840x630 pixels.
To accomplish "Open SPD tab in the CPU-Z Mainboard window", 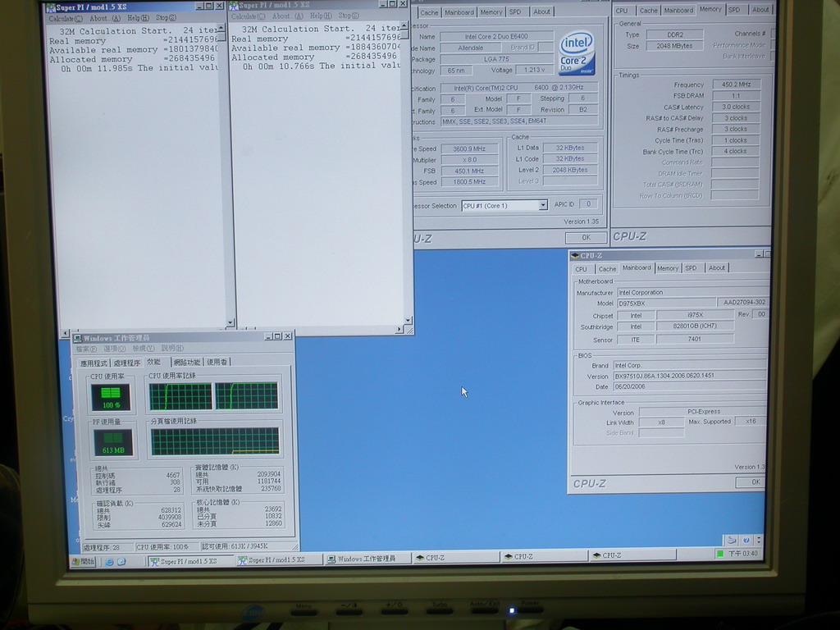I will 691,268.
